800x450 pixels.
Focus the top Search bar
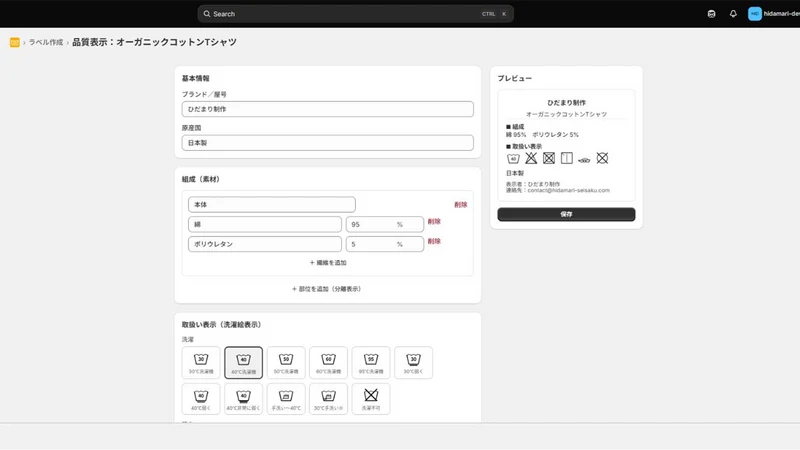coord(356,14)
